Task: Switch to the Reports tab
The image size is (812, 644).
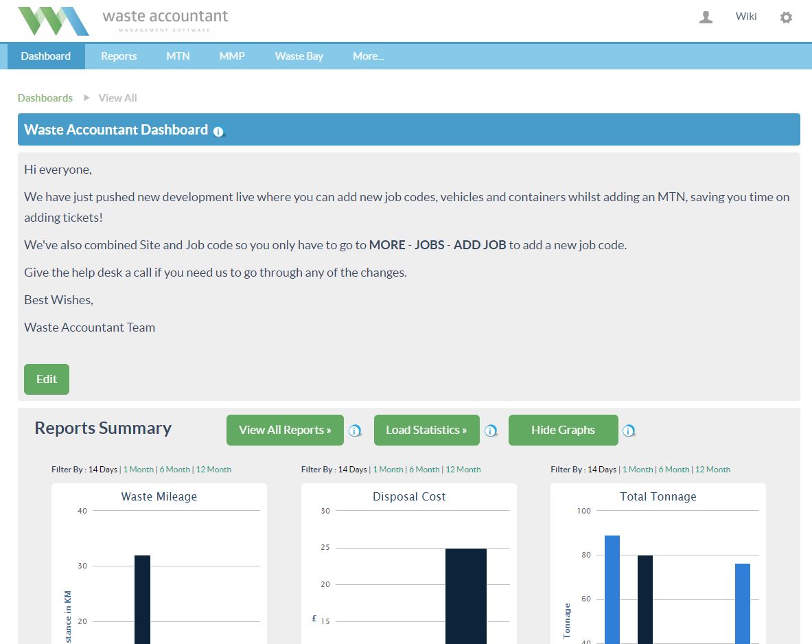Action: click(119, 56)
